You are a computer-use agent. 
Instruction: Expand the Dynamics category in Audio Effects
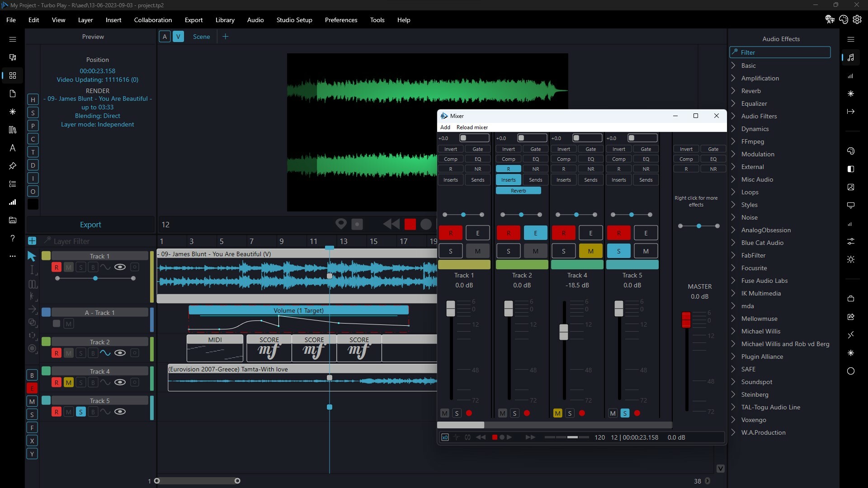click(755, 129)
